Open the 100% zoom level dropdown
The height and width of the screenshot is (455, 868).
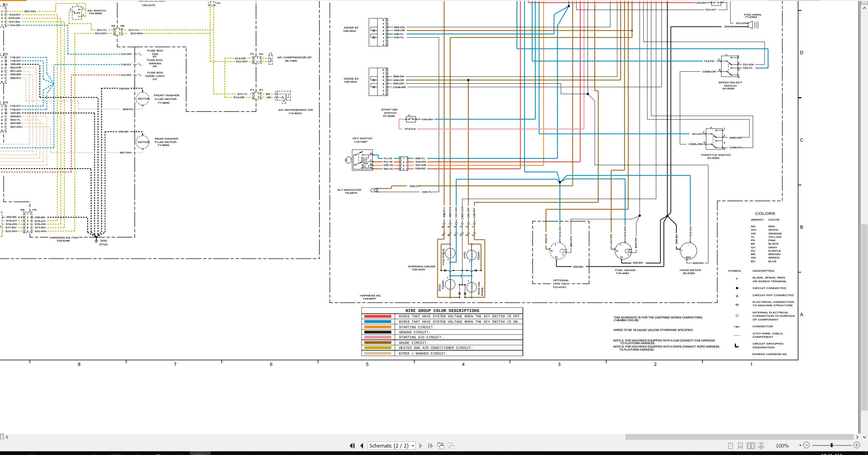coord(801,446)
